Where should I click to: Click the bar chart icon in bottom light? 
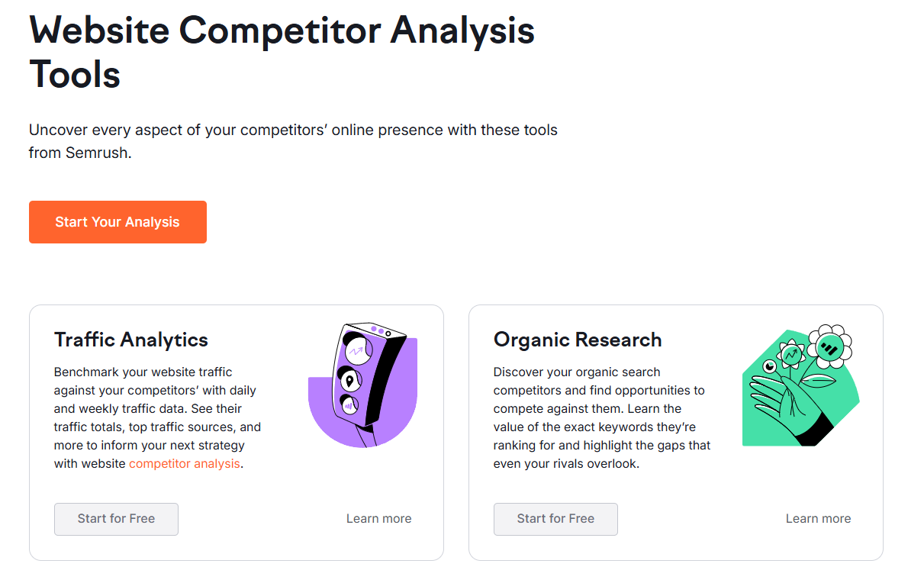point(349,405)
